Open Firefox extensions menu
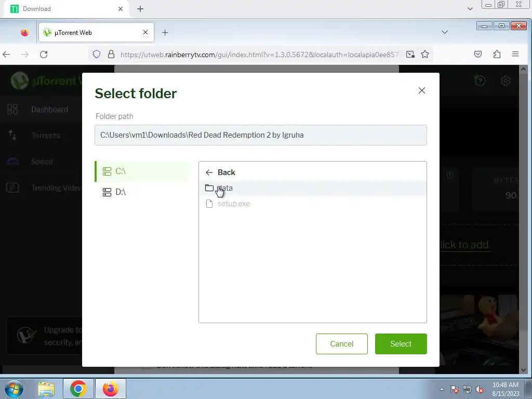 point(497,54)
